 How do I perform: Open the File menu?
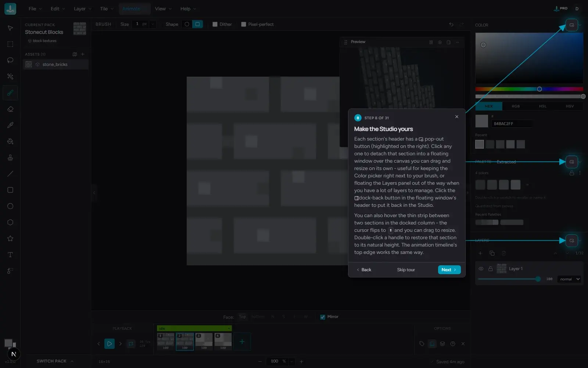[x=35, y=9]
